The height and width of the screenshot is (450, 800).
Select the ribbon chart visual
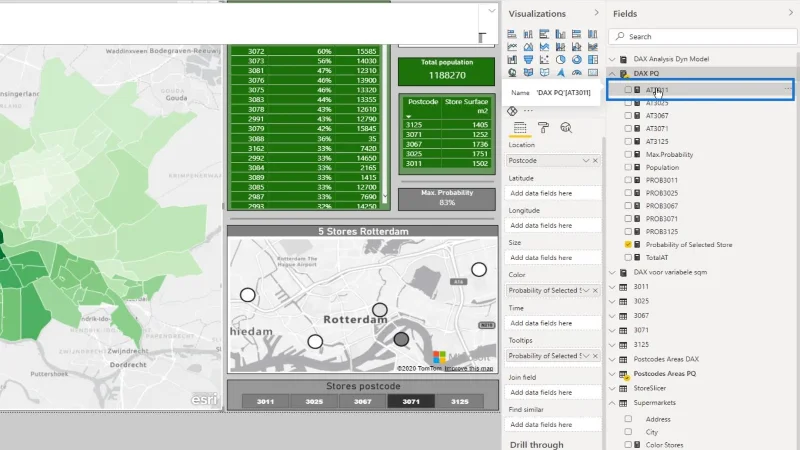(592, 47)
